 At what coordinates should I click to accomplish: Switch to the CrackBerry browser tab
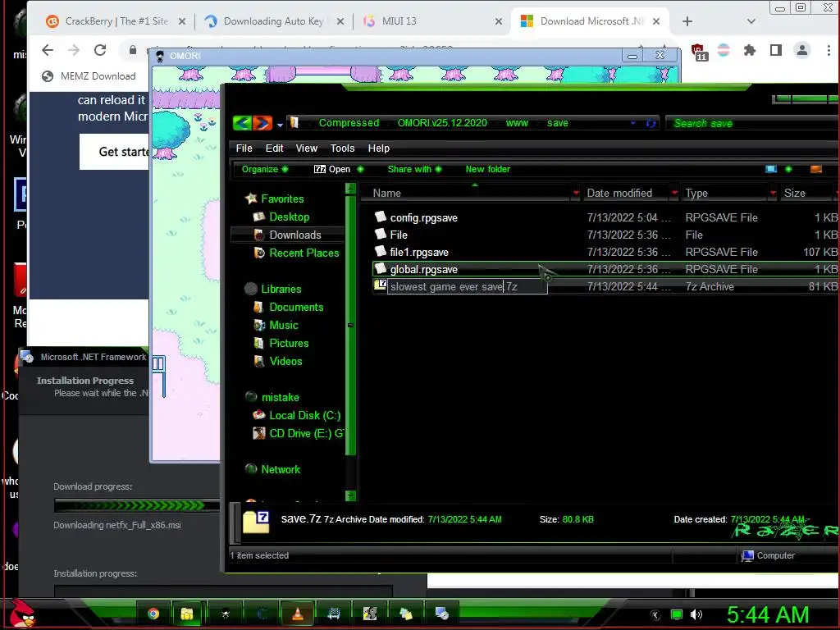pos(116,21)
